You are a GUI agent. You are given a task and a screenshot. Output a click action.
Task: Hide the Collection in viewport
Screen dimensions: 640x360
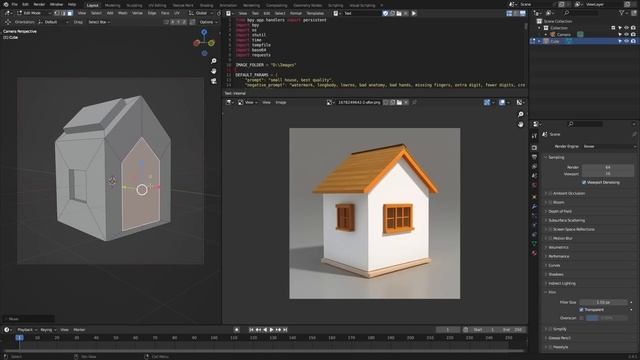pos(627,28)
